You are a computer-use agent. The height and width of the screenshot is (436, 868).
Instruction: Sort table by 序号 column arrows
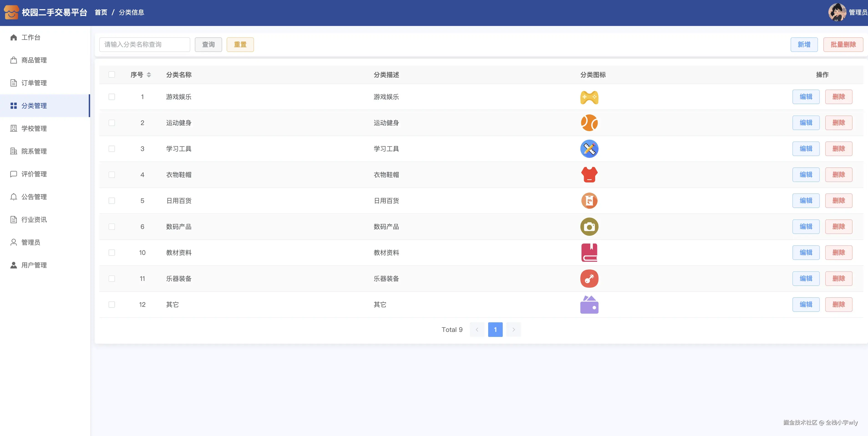(149, 74)
